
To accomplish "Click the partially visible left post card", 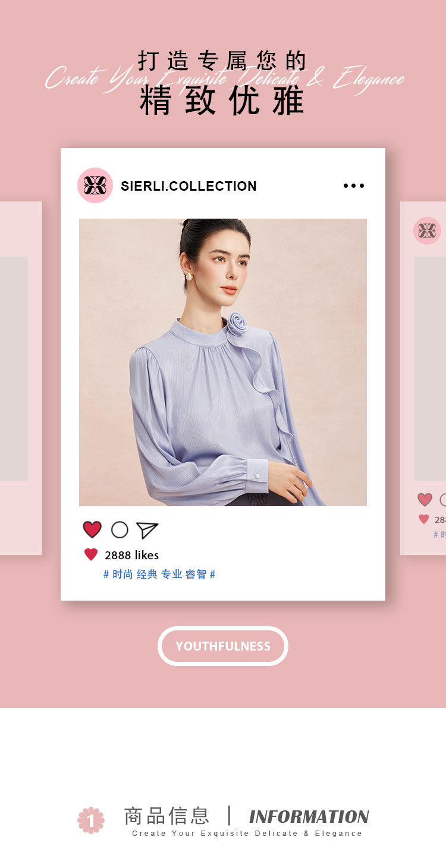I will click(21, 378).
